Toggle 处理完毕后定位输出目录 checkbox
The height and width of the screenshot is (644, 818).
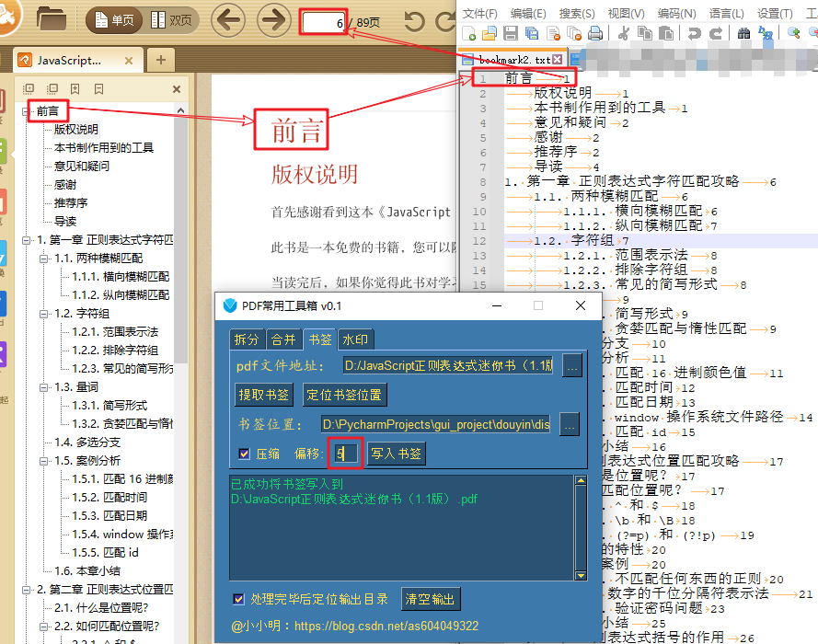click(x=238, y=599)
